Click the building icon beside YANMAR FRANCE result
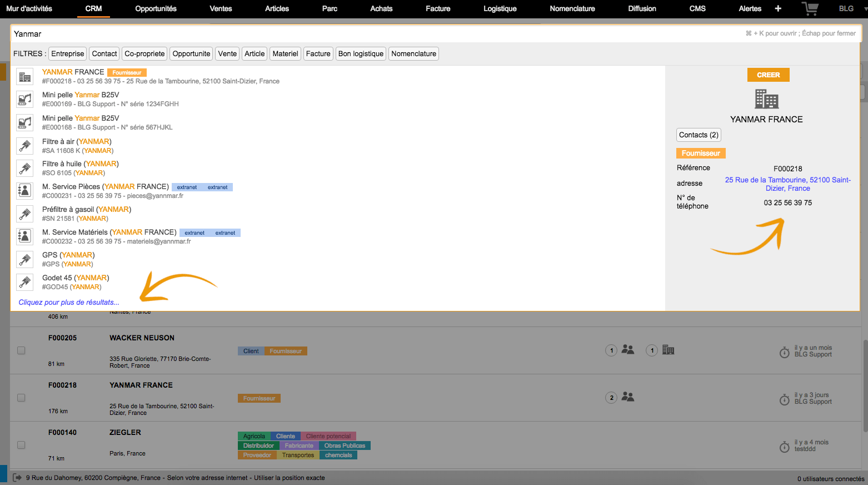This screenshot has height=485, width=868. click(x=24, y=77)
